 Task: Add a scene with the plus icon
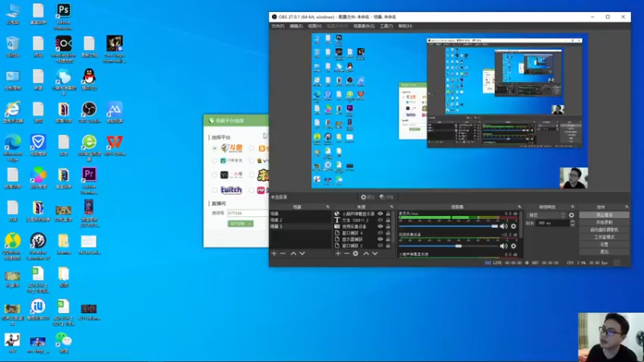(x=274, y=253)
